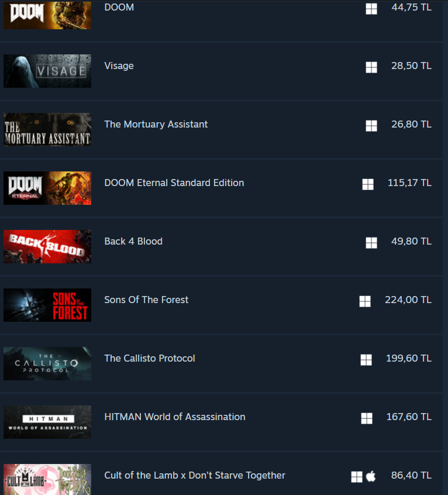
Task: Select the DOOM Eternal cover thumbnail
Action: 47,188
